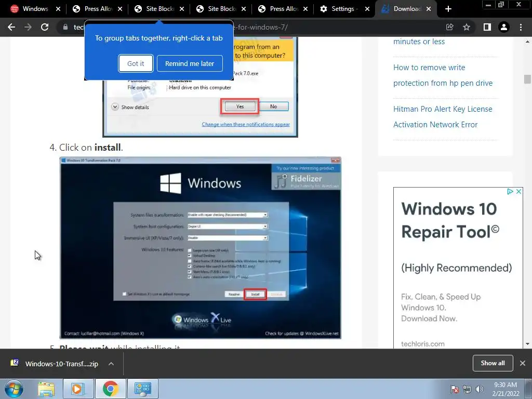Open the control panel taskbar icon

point(142,389)
